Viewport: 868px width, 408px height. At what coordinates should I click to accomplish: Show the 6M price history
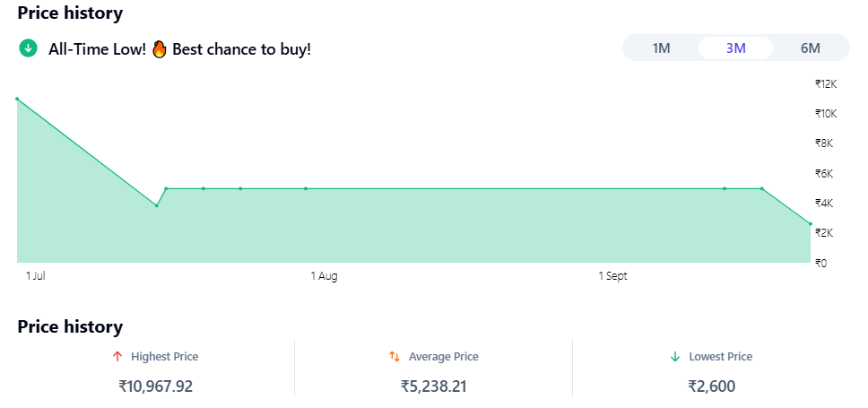pyautogui.click(x=810, y=48)
